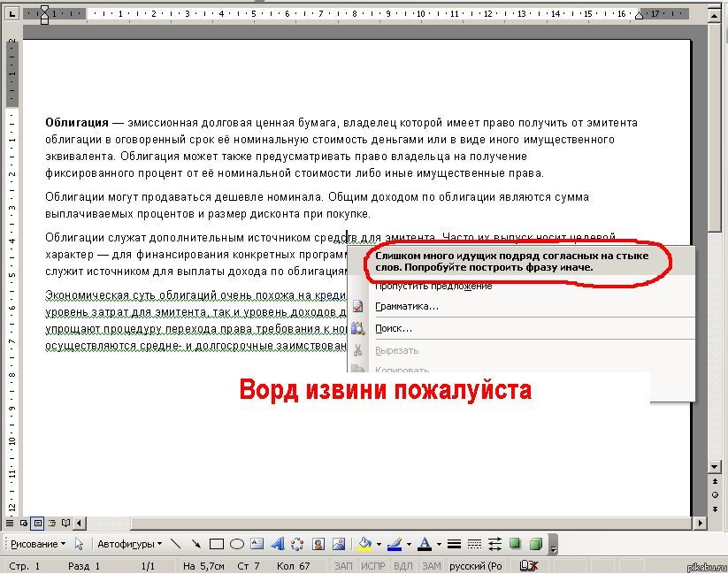The height and width of the screenshot is (574, 728).
Task: Jump to previous page with the double up arrows
Action: [715, 482]
